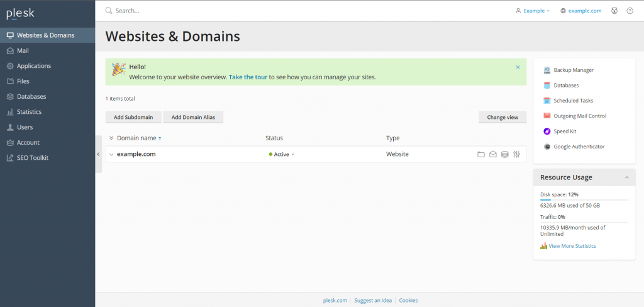Viewport: 644px width, 307px height.
Task: Click the Add Domain Alias button
Action: coord(193,117)
